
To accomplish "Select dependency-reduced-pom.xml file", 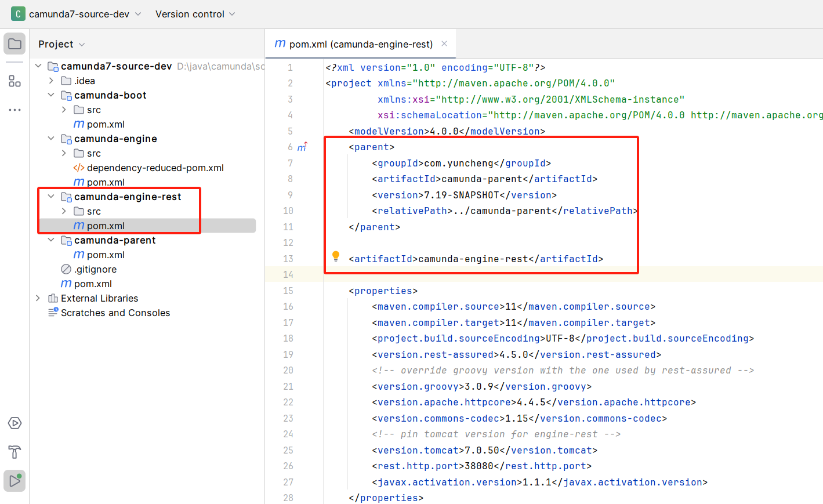I will point(155,168).
